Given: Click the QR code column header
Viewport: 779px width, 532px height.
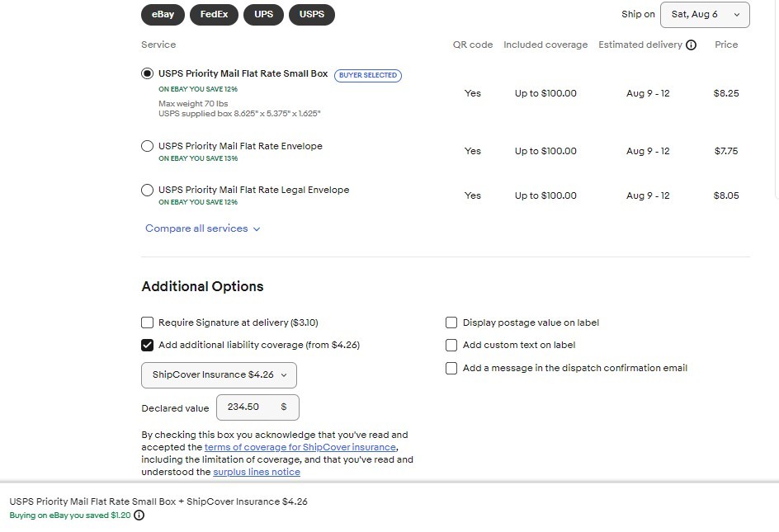Looking at the screenshot, I should coord(473,45).
